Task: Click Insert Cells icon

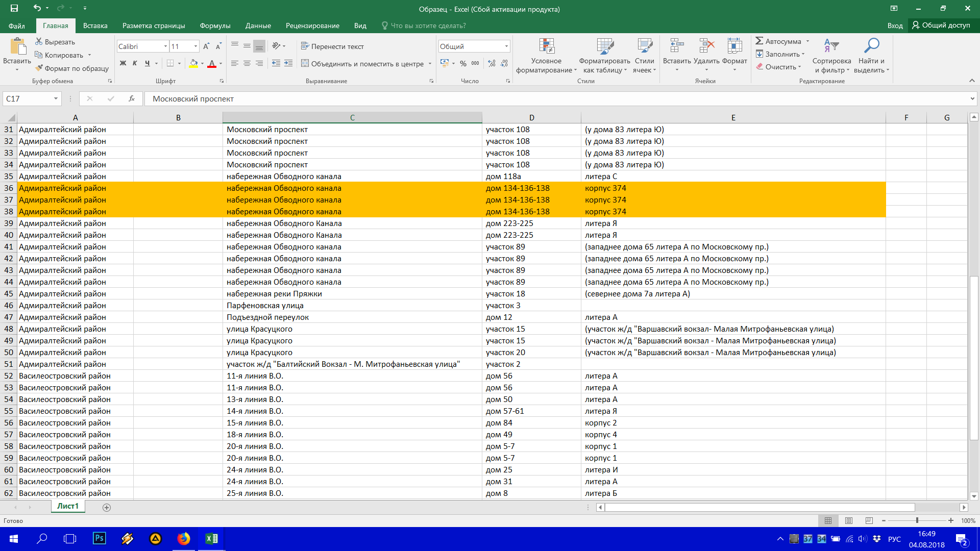Action: (677, 46)
